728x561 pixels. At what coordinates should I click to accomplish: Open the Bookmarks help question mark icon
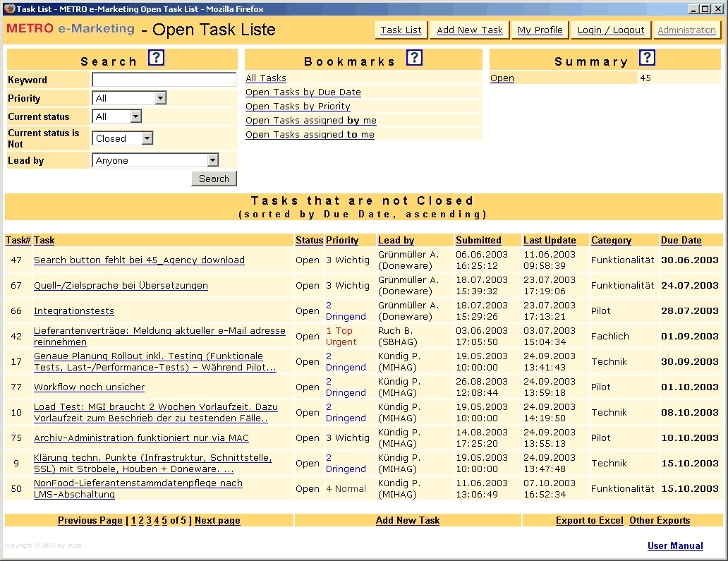[414, 58]
